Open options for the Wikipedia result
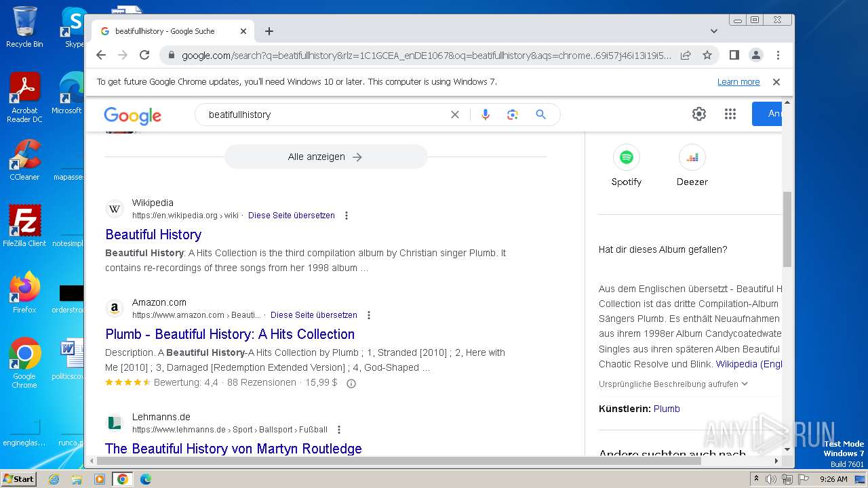This screenshot has width=868, height=488. click(x=347, y=216)
